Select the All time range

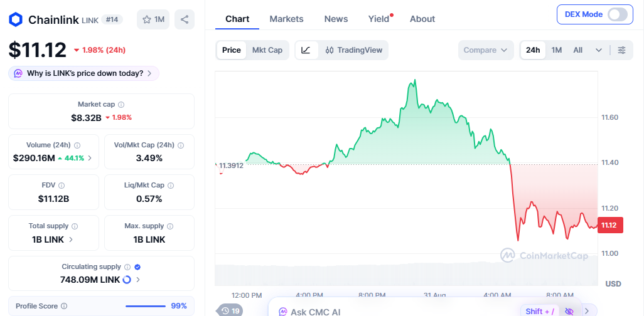click(578, 50)
